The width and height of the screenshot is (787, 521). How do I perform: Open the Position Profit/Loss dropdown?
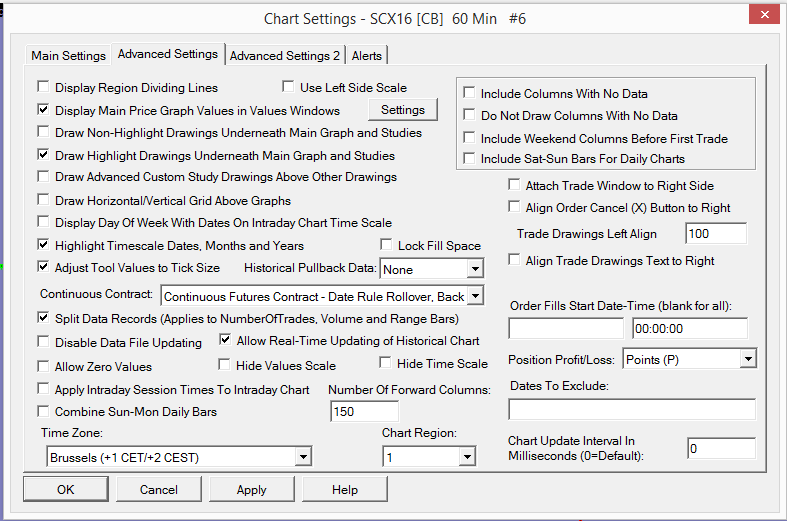pyautogui.click(x=748, y=359)
